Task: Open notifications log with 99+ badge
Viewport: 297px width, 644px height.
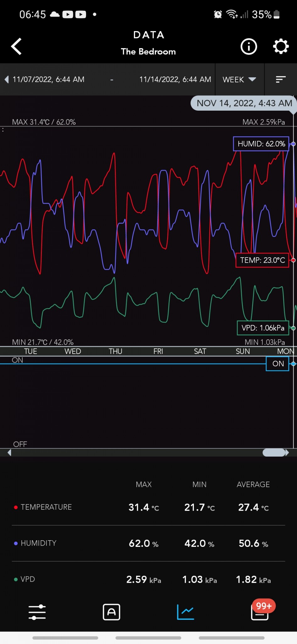Action: pyautogui.click(x=260, y=612)
